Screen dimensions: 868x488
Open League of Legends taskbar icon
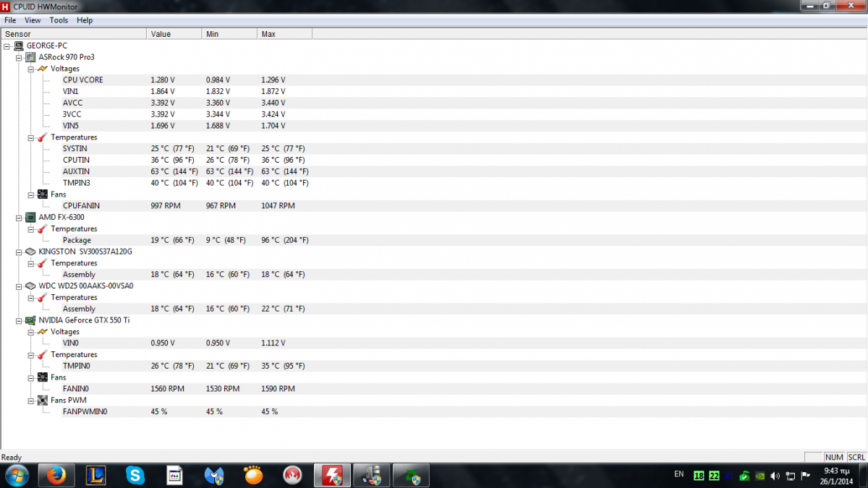(x=95, y=475)
